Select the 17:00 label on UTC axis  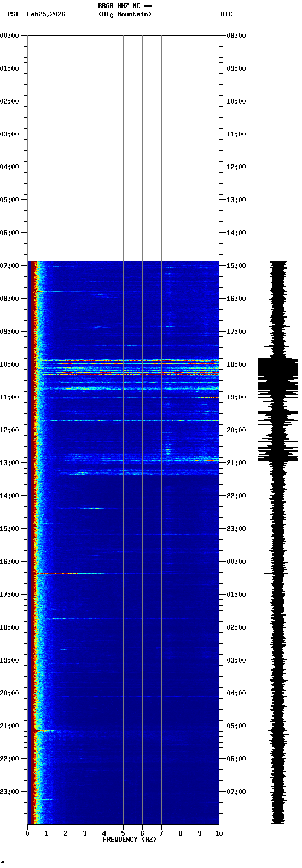pos(236,332)
